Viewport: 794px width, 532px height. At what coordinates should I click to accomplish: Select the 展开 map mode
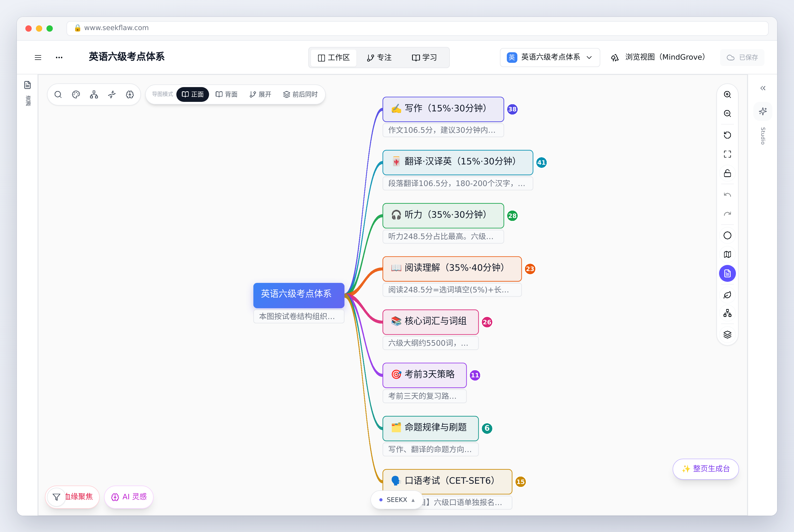tap(260, 94)
